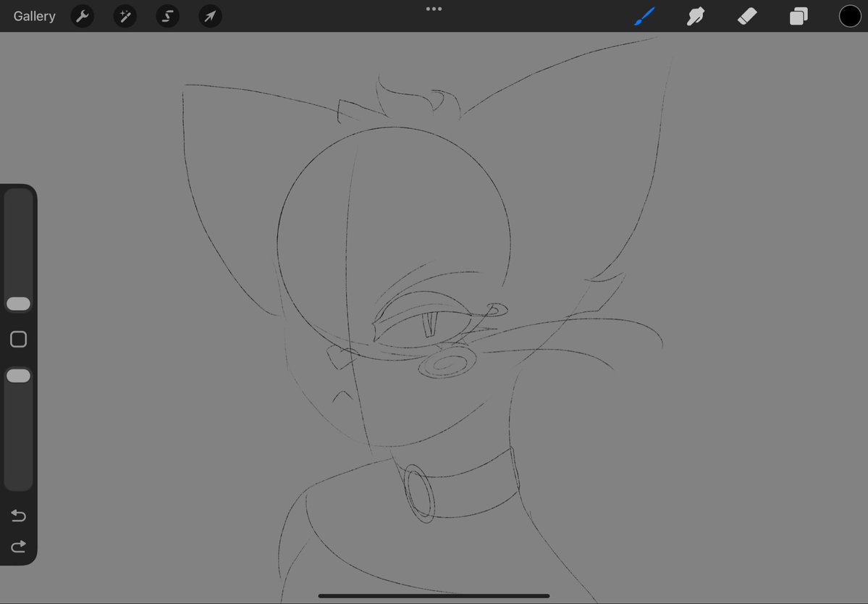Tap the home indicator bar
The width and height of the screenshot is (868, 604).
pyautogui.click(x=434, y=596)
